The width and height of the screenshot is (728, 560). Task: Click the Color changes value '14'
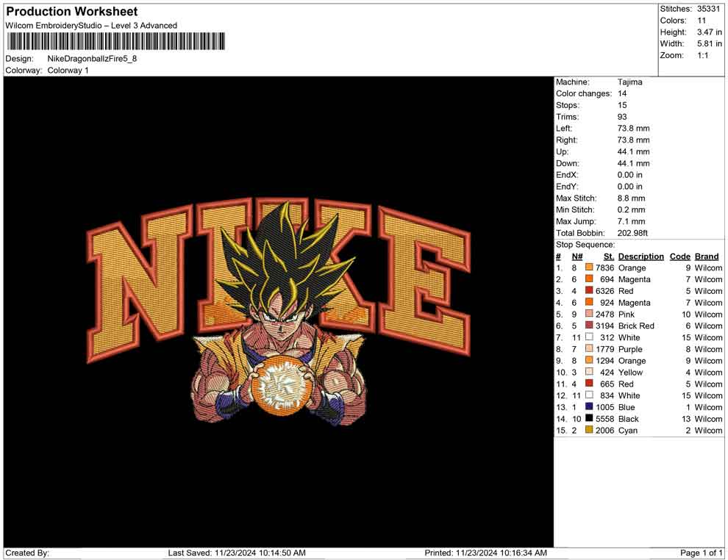(622, 94)
